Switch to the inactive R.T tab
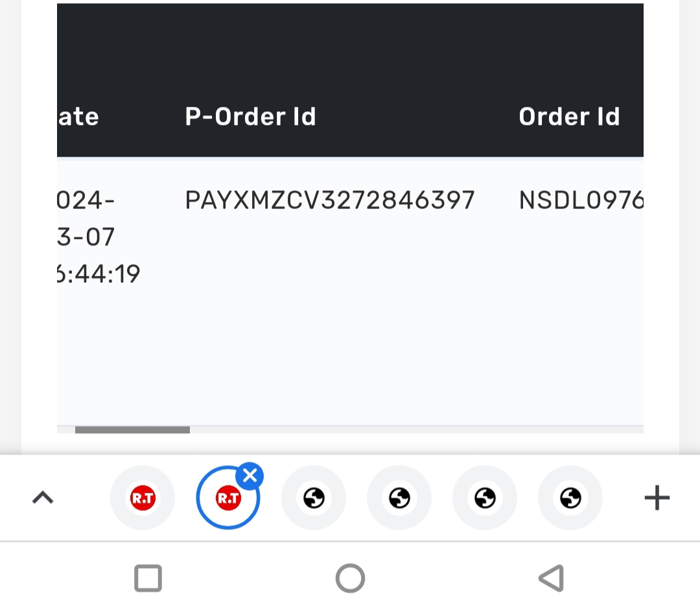This screenshot has height=614, width=700. point(143,498)
